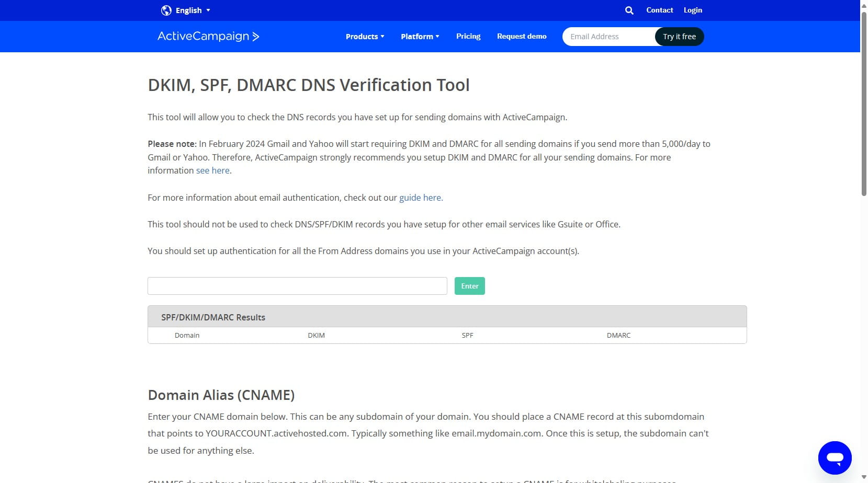868x483 pixels.
Task: Click the Email Address input field
Action: tap(607, 36)
